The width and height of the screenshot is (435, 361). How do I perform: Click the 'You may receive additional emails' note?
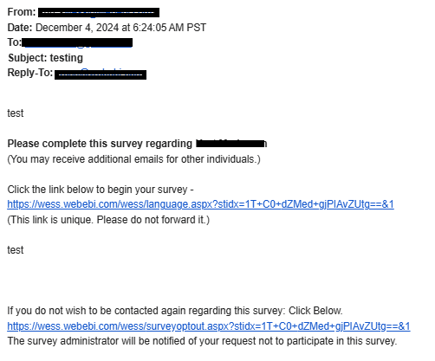[134, 159]
